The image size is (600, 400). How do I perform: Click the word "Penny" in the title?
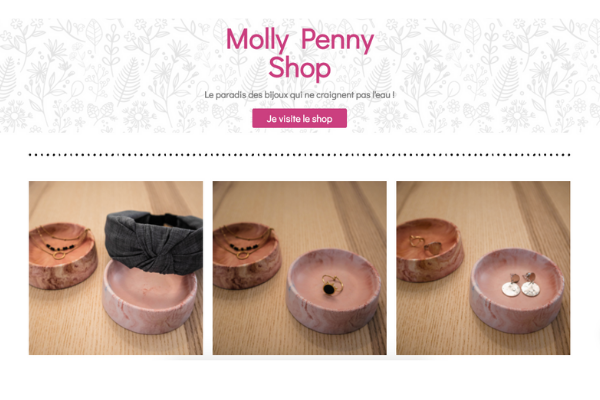point(337,40)
